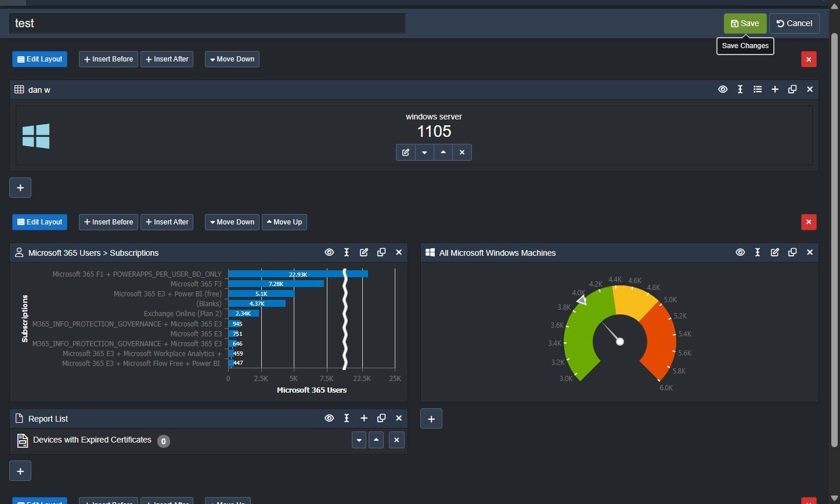Viewport: 840px width, 504px height.
Task: Delete first layout row using red X button
Action: point(809,59)
